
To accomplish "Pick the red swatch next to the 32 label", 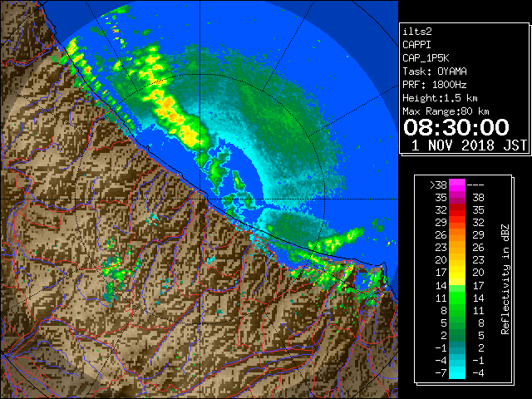I will click(x=457, y=210).
